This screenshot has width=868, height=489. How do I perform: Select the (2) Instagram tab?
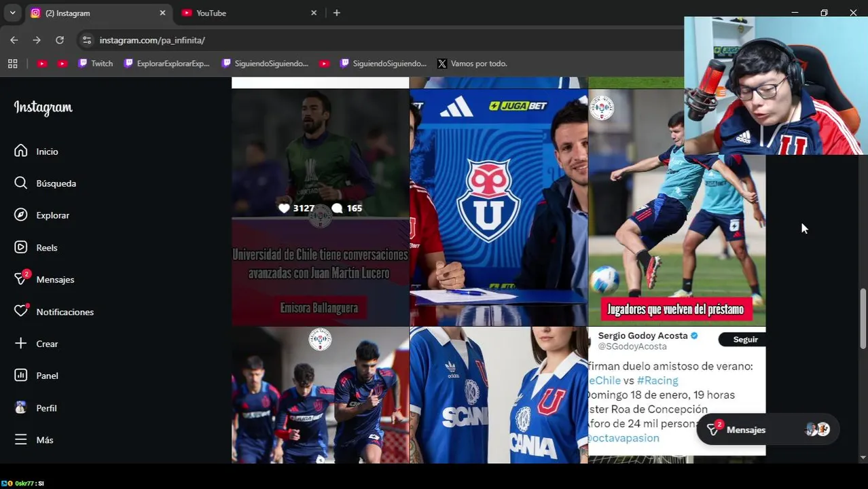98,13
